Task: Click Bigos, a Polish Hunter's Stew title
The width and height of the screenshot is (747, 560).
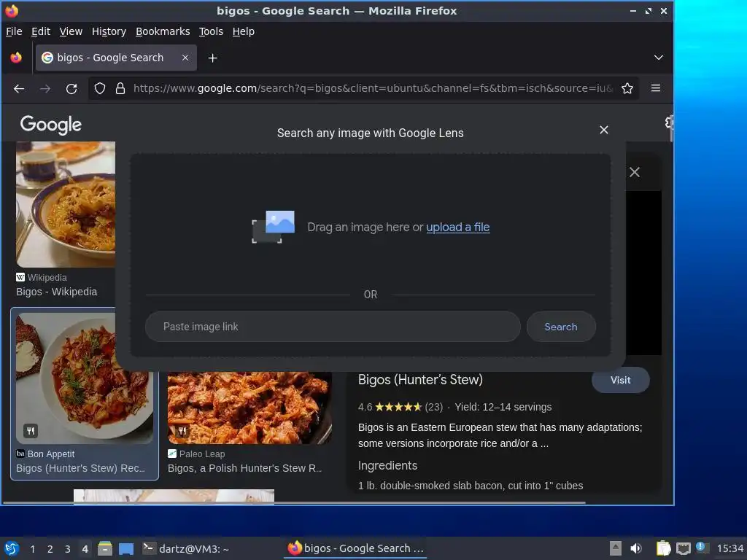Action: [x=245, y=468]
